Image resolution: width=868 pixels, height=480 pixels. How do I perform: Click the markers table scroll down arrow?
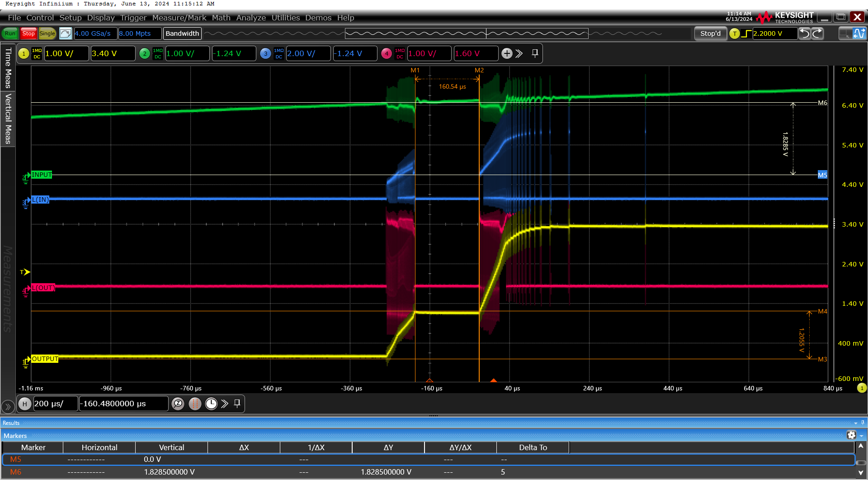861,473
